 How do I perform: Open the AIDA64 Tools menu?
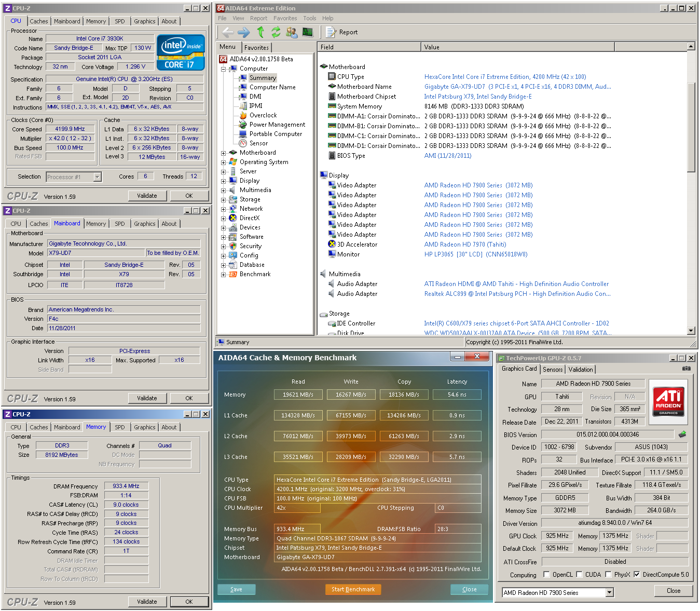pos(309,18)
